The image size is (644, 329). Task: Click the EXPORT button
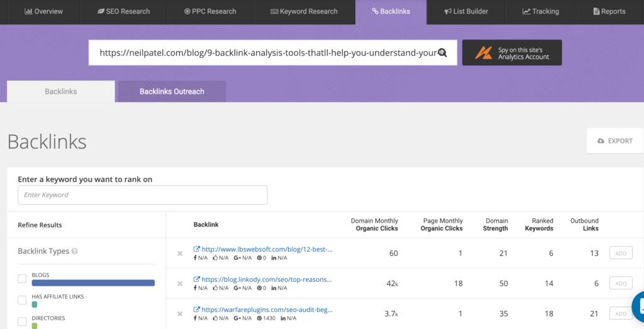(615, 140)
